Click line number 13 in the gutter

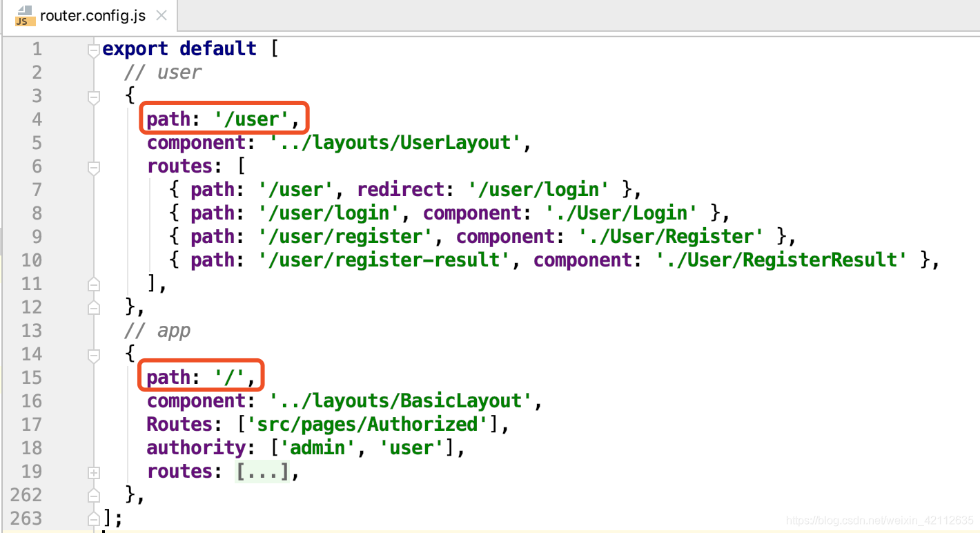pyautogui.click(x=31, y=331)
